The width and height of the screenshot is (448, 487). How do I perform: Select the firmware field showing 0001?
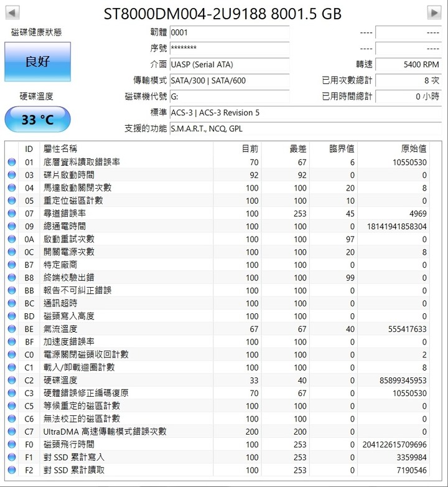(230, 32)
